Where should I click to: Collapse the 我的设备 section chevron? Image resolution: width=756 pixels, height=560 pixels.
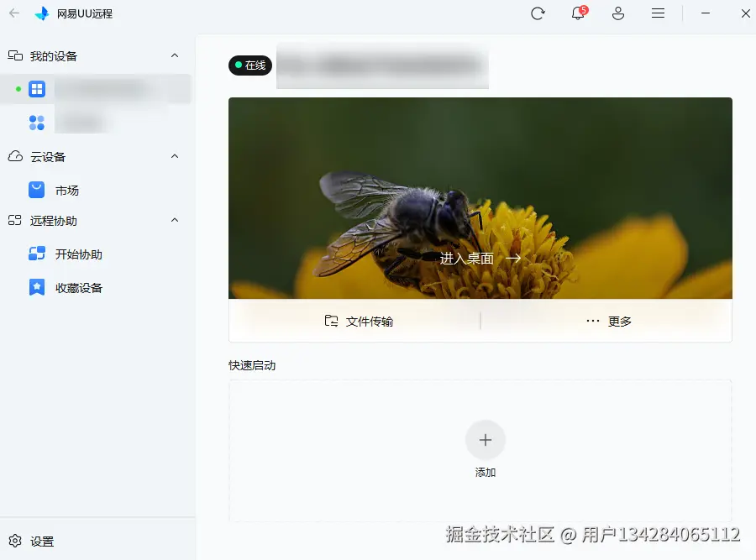pyautogui.click(x=175, y=55)
